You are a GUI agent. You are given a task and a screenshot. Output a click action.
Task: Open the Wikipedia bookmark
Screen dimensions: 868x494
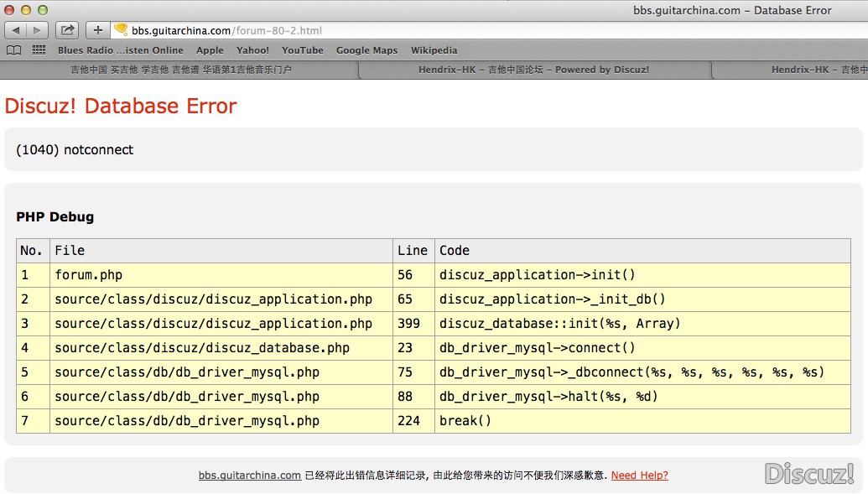click(x=434, y=50)
